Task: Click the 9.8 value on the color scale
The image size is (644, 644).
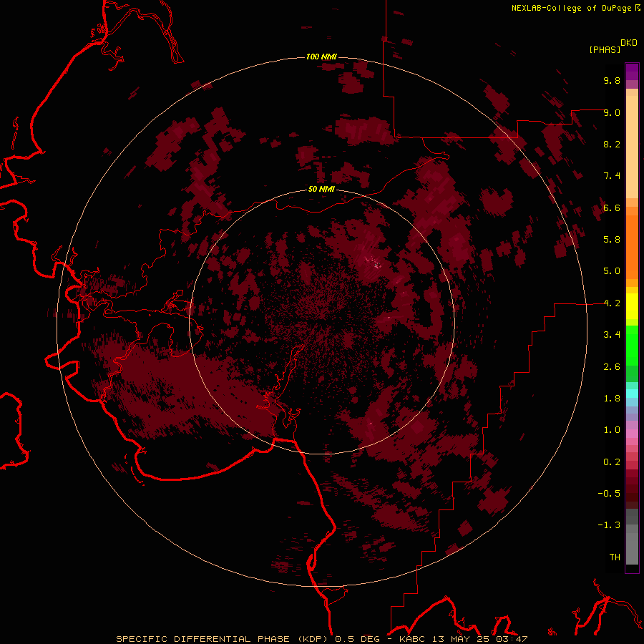Action: click(612, 80)
